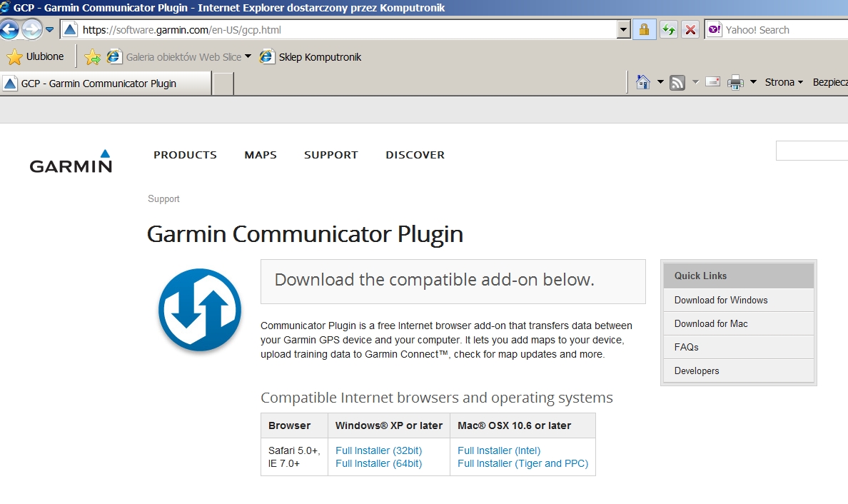
Task: Download Full Installer (Tiger and PPC)
Action: pos(523,463)
